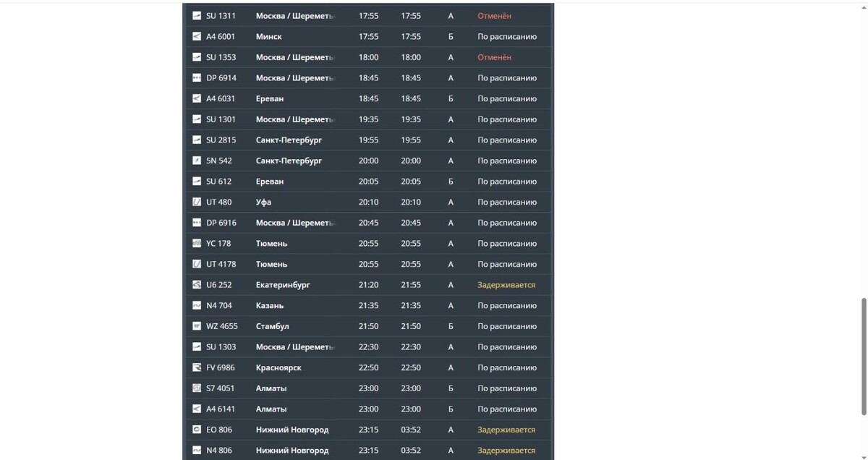Select the Azimut airline icon beside A4 6001

point(195,36)
